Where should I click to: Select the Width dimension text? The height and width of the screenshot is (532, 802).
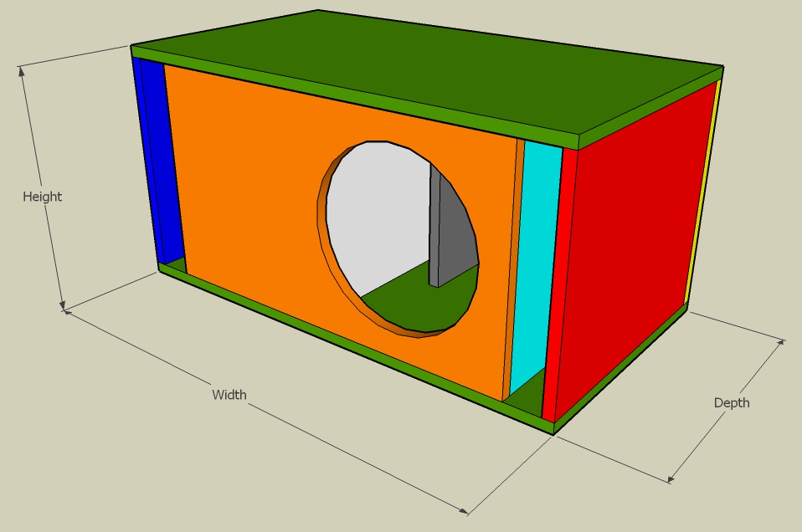[x=229, y=394]
